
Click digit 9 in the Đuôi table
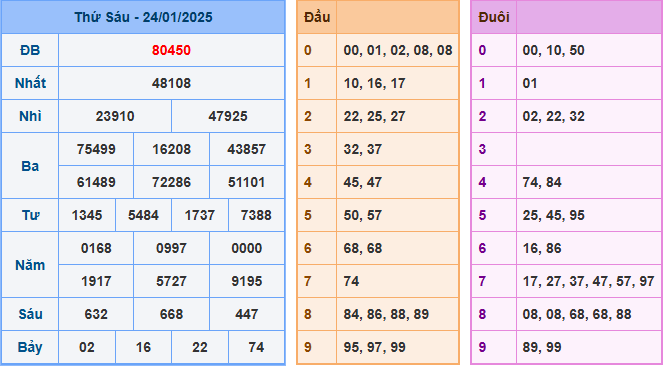[482, 347]
